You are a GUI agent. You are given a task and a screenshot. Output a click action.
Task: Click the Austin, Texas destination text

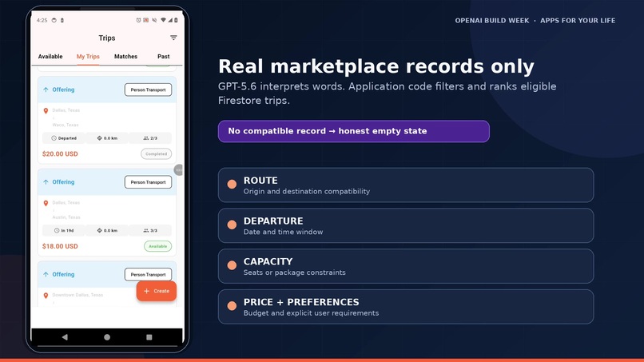(x=66, y=217)
